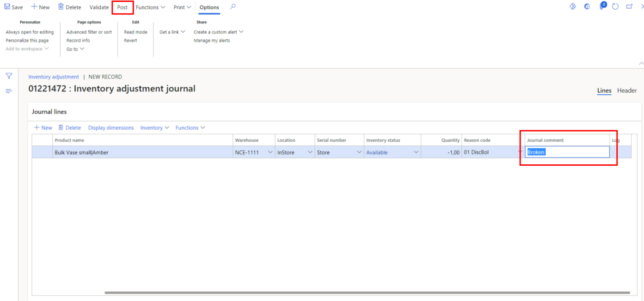Image resolution: width=644 pixels, height=301 pixels.
Task: Open the filter pane funnel icon
Action: click(9, 76)
